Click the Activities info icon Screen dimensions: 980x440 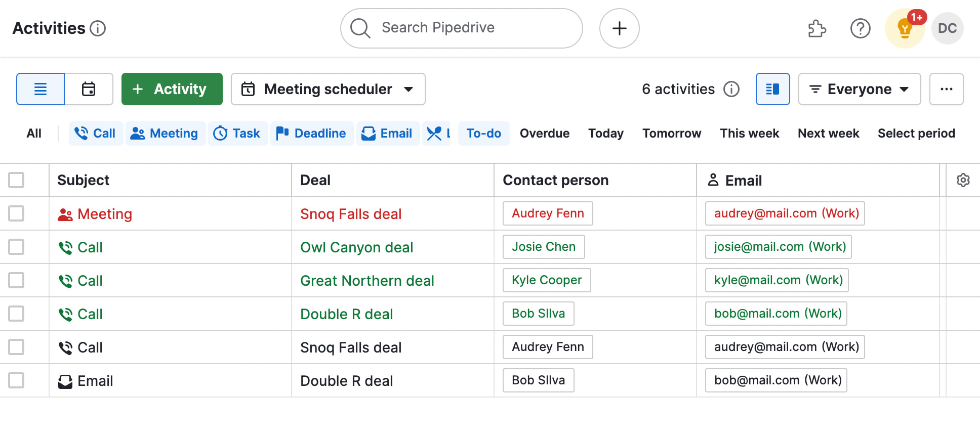pyautogui.click(x=98, y=28)
